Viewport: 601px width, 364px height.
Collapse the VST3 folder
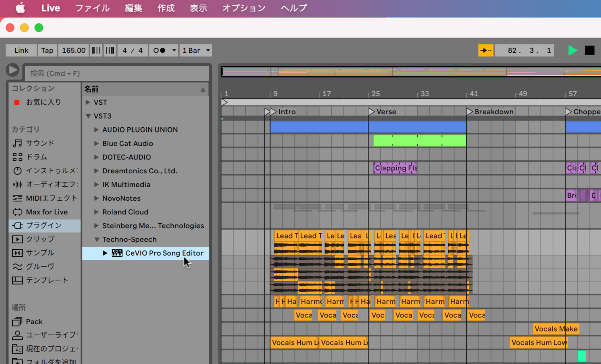click(88, 116)
